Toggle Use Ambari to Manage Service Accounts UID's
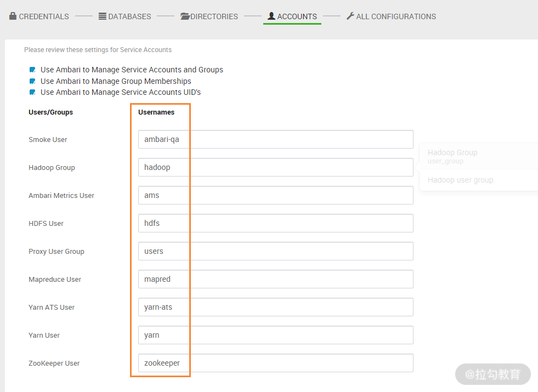The height and width of the screenshot is (392, 538). (x=32, y=92)
